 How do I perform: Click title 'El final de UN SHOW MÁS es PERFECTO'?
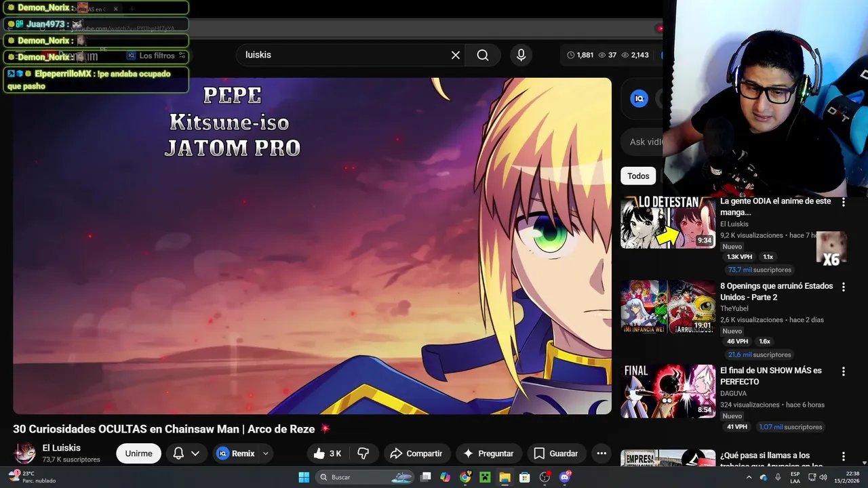770,376
